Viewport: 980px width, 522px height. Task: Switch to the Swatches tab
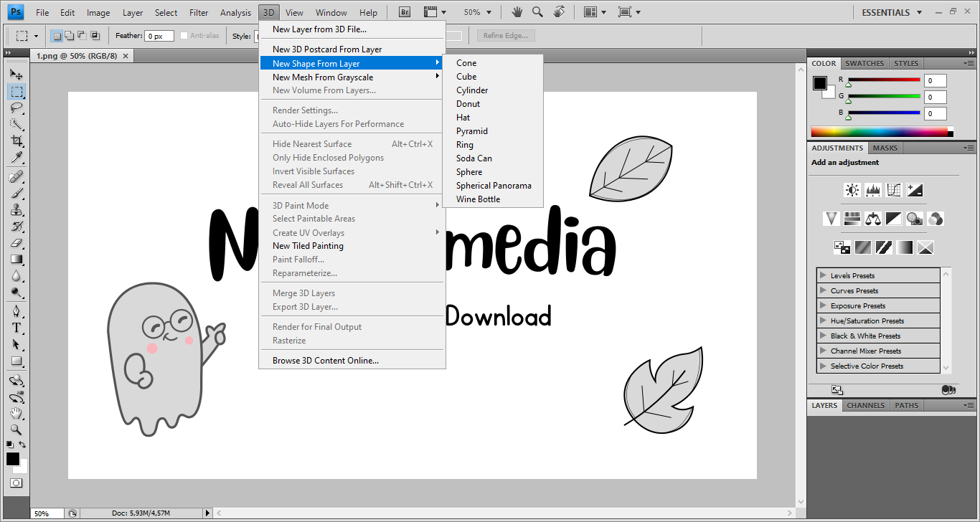[x=864, y=63]
